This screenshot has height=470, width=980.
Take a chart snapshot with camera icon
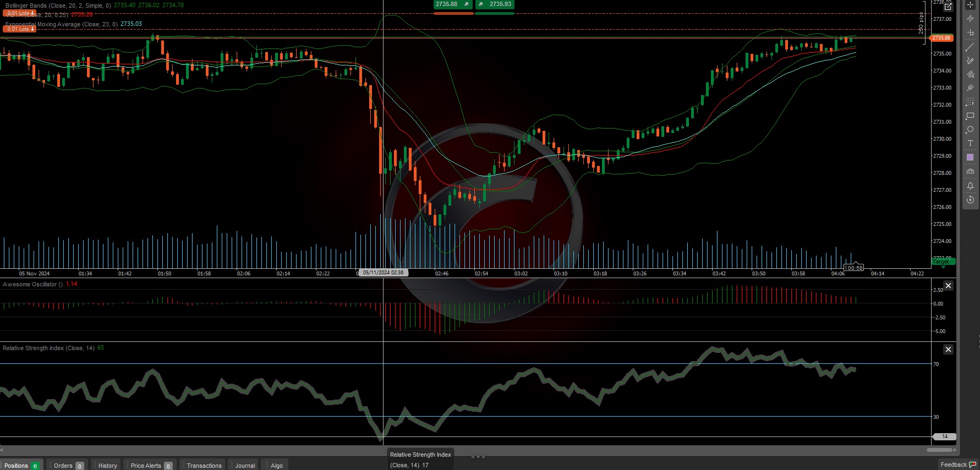970,172
